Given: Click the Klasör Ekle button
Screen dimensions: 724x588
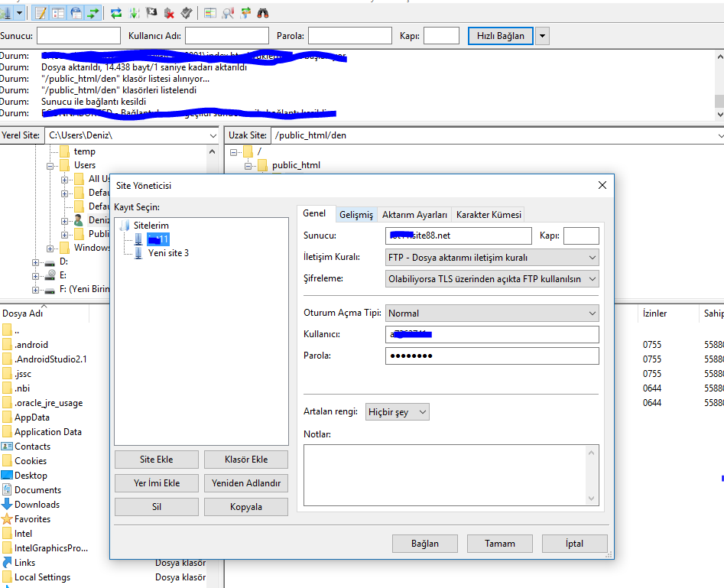Looking at the screenshot, I should tap(246, 460).
